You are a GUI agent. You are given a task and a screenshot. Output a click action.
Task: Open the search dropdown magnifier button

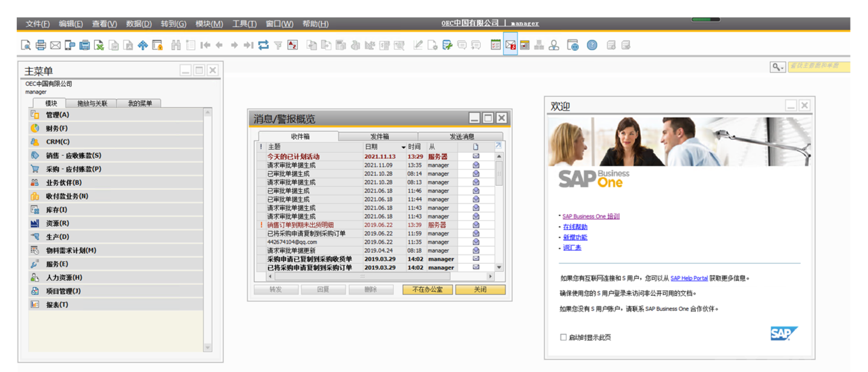pos(777,67)
